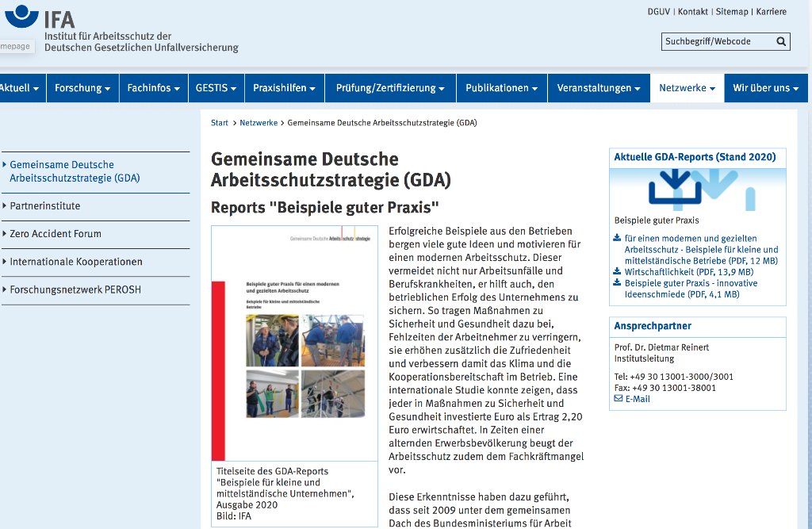Open the Publikationen dropdown menu
The height and width of the screenshot is (529, 812).
(501, 88)
